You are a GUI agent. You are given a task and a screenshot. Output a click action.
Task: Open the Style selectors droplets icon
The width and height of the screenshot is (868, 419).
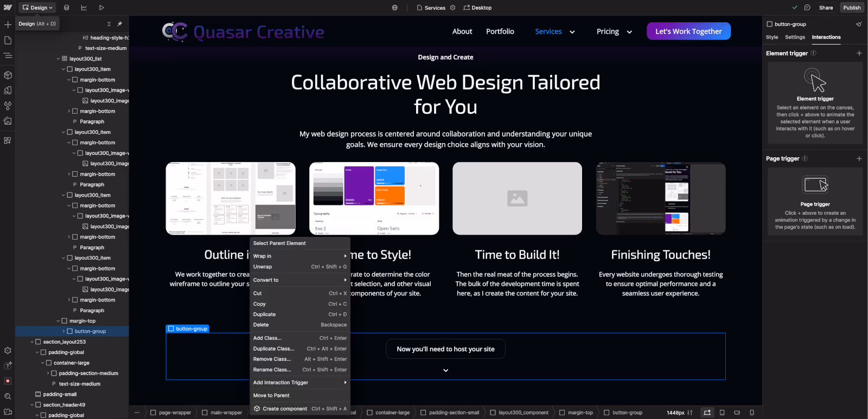(x=8, y=106)
